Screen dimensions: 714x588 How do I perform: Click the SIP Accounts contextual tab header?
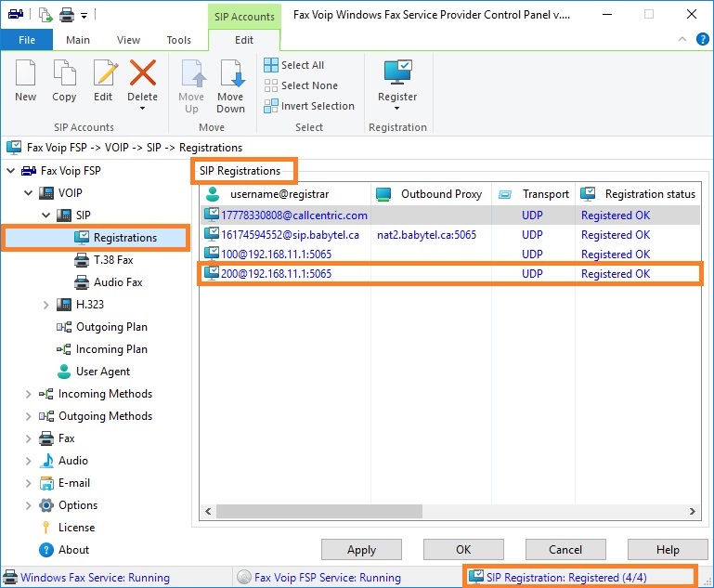[x=244, y=17]
